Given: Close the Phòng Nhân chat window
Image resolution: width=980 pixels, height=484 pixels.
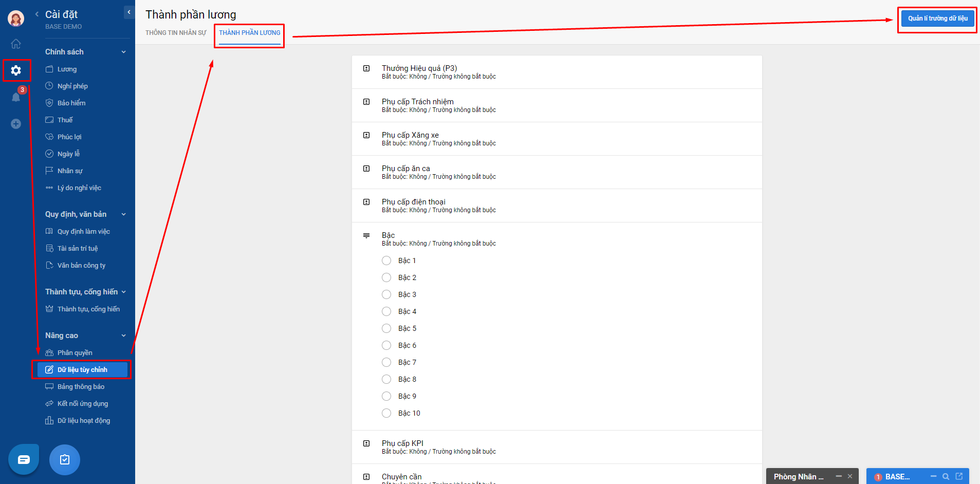Looking at the screenshot, I should [x=850, y=476].
